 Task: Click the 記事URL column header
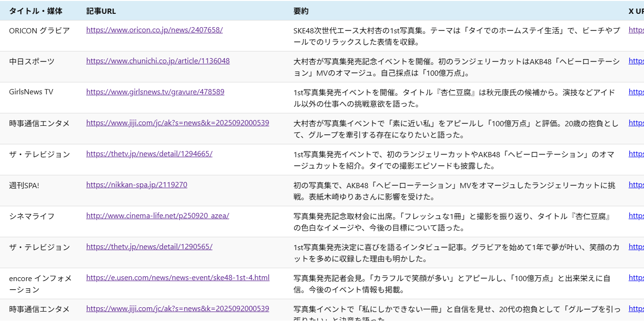pyautogui.click(x=101, y=11)
